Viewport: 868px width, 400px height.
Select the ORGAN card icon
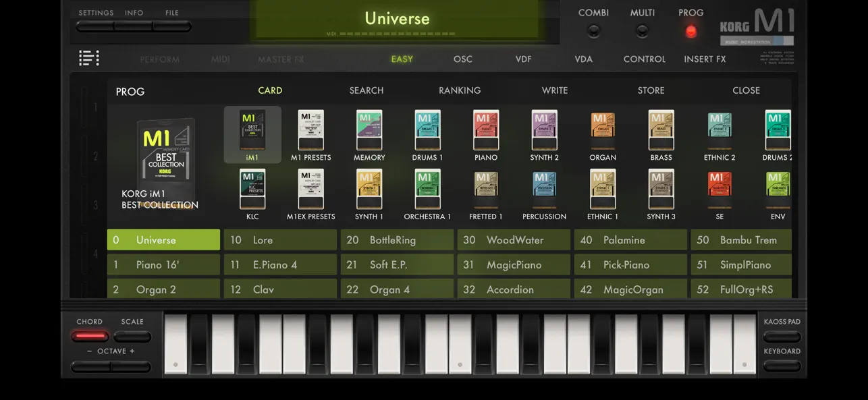tap(603, 130)
